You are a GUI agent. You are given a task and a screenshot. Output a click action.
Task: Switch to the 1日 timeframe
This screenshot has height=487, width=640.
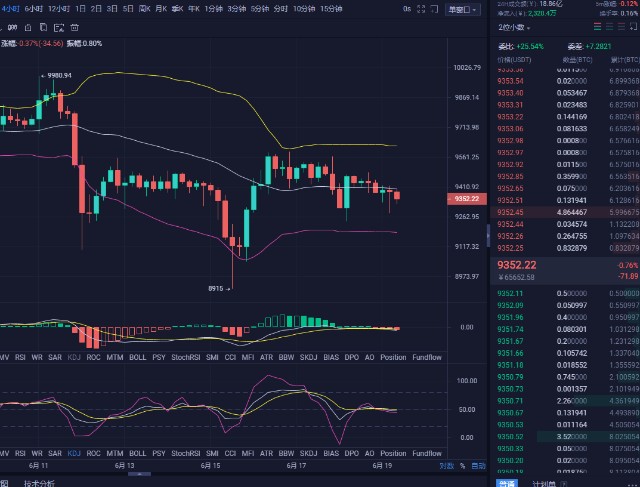pos(80,9)
